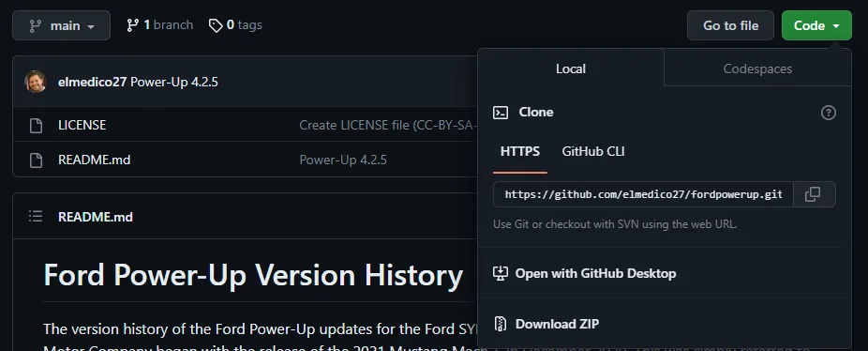This screenshot has width=868, height=351.
Task: Open the README.md file in file list
Action: click(94, 160)
